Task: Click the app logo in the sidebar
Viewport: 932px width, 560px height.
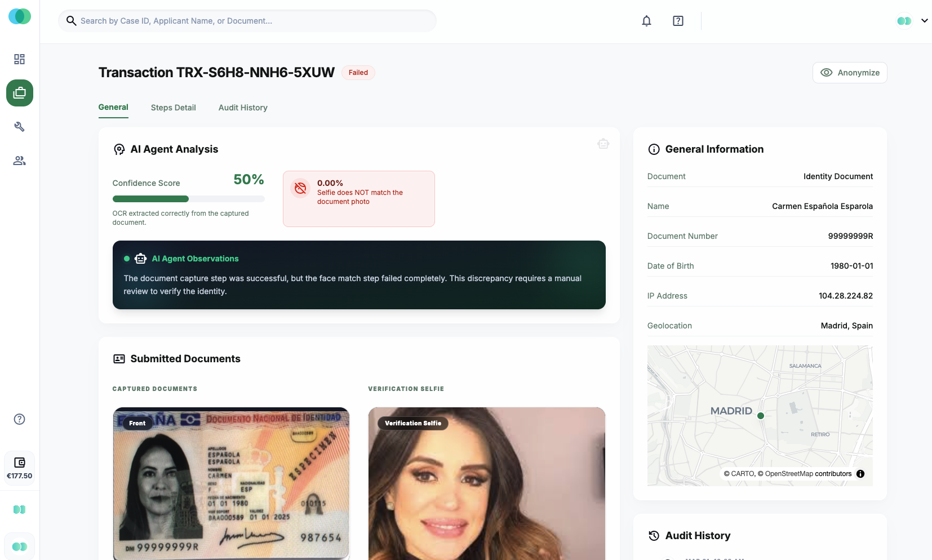Action: click(x=20, y=16)
